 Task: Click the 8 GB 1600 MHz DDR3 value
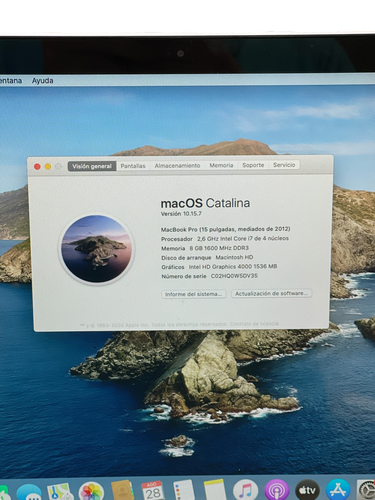point(219,248)
